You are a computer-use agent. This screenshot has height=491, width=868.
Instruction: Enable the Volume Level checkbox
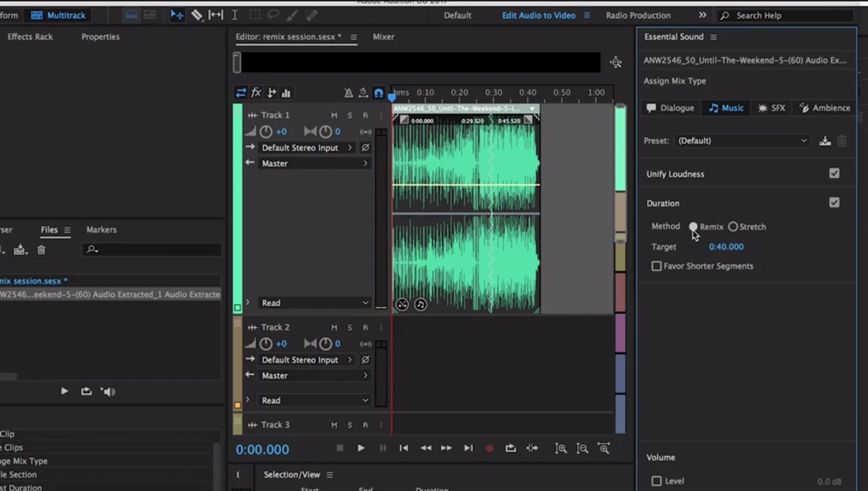pyautogui.click(x=656, y=481)
